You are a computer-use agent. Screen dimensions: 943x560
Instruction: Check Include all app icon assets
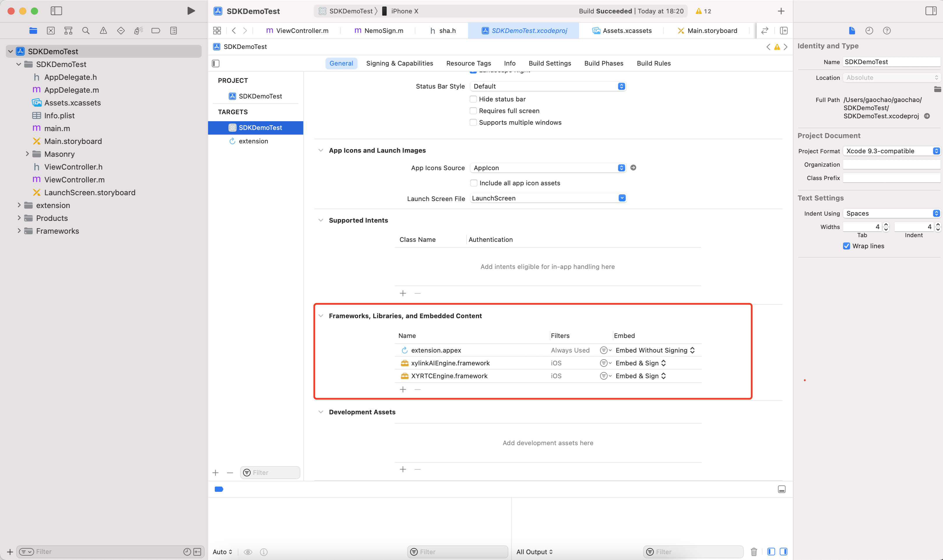[473, 183]
